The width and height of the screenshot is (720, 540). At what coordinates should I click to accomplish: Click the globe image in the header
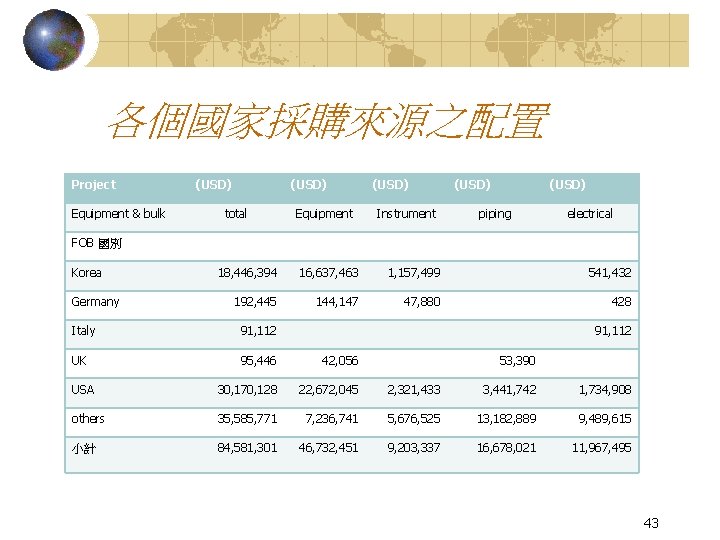point(54,39)
